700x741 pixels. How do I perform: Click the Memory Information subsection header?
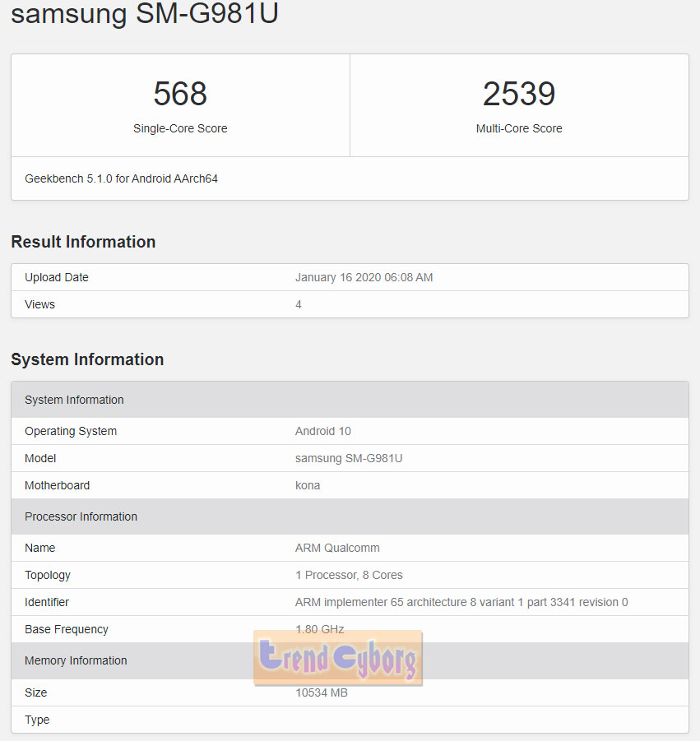click(76, 660)
